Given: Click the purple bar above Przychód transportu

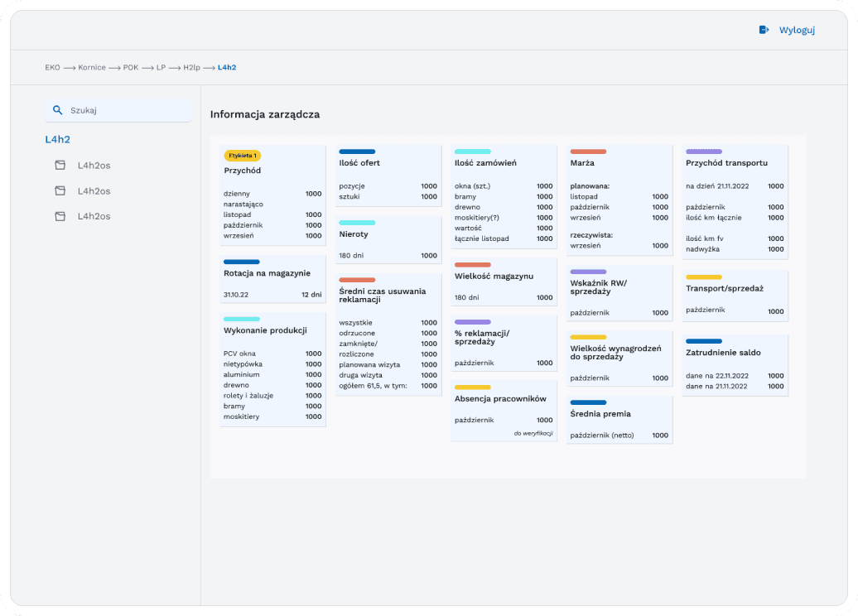Looking at the screenshot, I should point(704,152).
